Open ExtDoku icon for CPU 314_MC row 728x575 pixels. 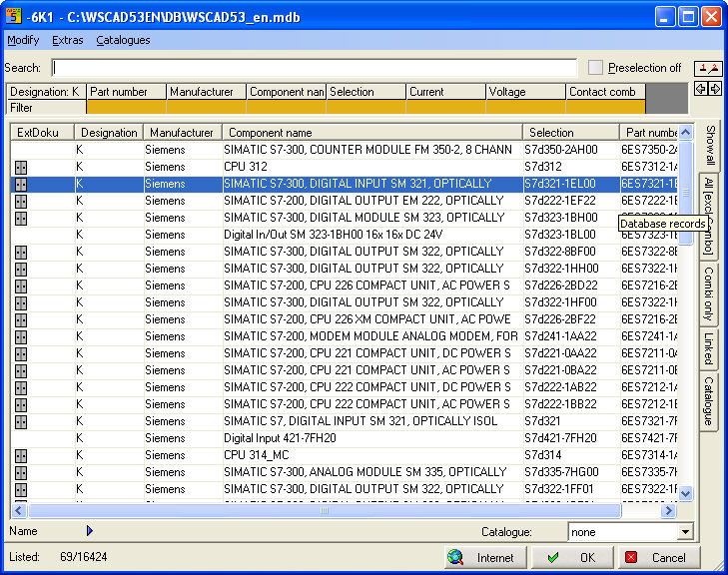[20, 456]
